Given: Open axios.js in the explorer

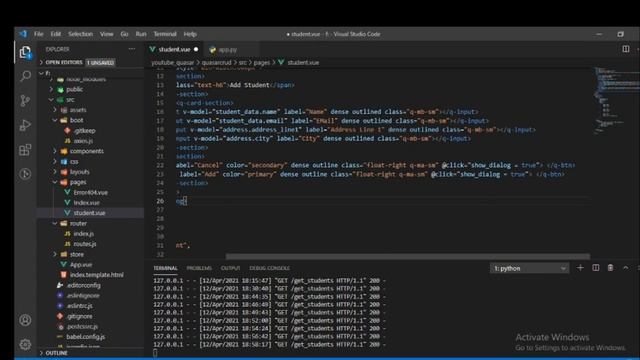Looking at the screenshot, I should [x=83, y=141].
